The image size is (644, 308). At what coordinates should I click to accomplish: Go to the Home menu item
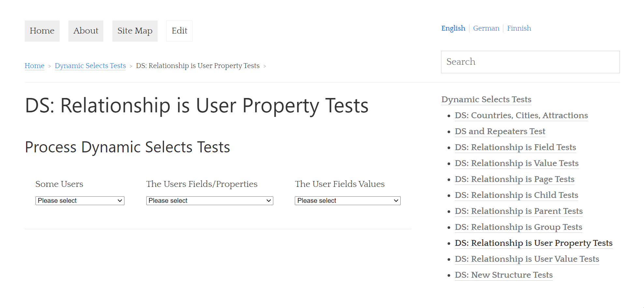click(42, 31)
